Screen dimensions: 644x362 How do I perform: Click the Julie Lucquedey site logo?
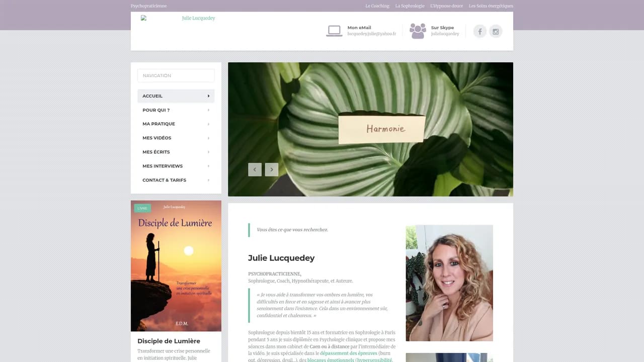tap(179, 18)
